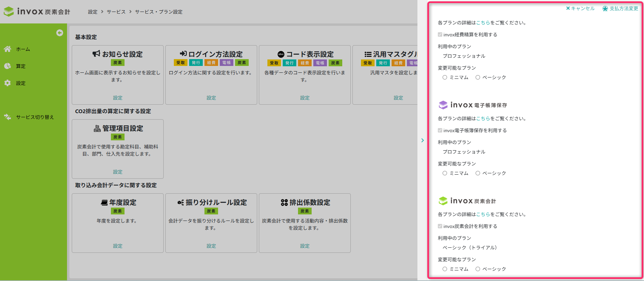
Task: Toggle invox炭素会計を利用する checkbox
Action: click(440, 226)
